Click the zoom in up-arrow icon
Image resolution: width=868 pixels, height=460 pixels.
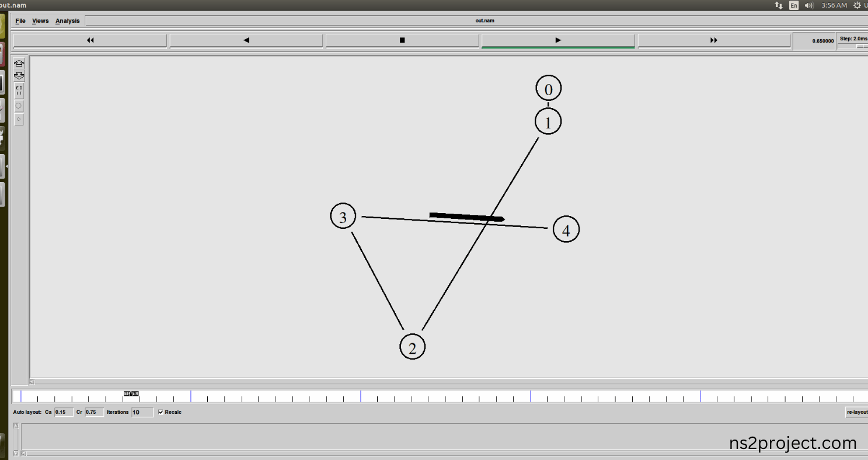coord(19,64)
